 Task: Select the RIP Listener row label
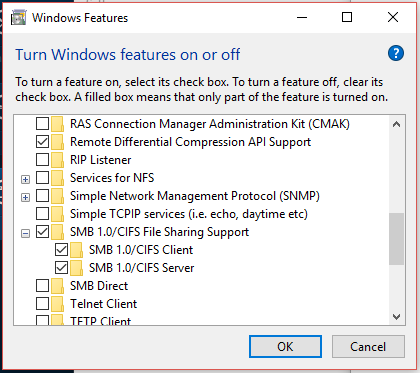101,160
